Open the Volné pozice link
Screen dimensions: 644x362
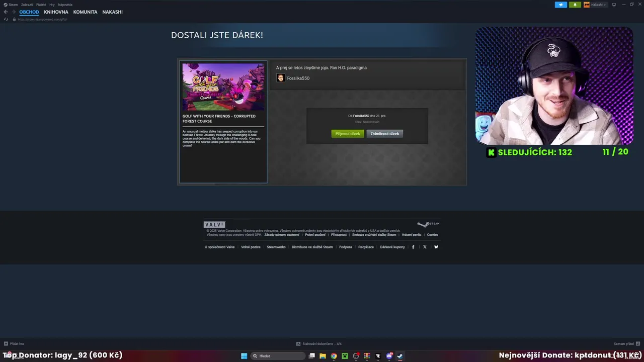(251, 247)
